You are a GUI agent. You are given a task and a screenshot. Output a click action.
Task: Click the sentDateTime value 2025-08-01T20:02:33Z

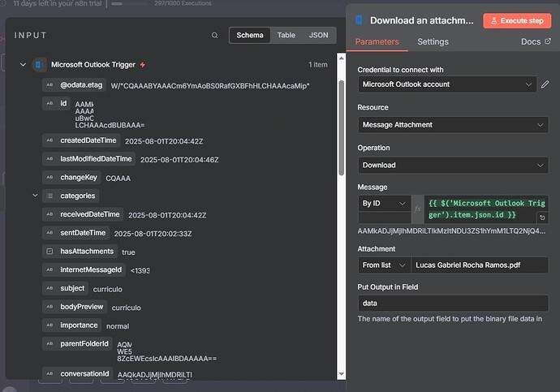(x=153, y=234)
